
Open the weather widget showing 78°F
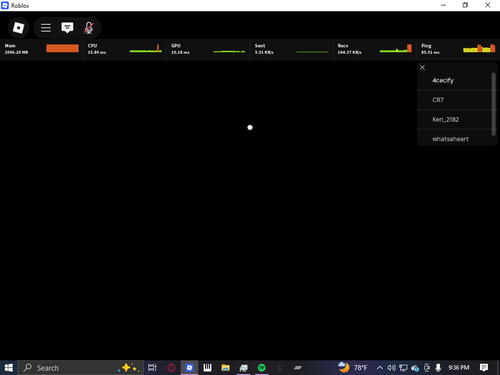tap(352, 367)
